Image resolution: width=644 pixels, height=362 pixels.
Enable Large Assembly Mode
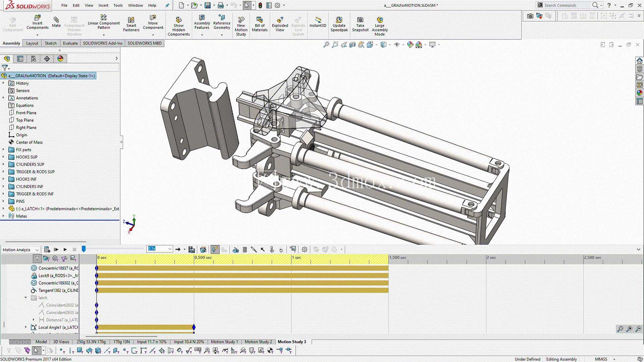coord(380,26)
